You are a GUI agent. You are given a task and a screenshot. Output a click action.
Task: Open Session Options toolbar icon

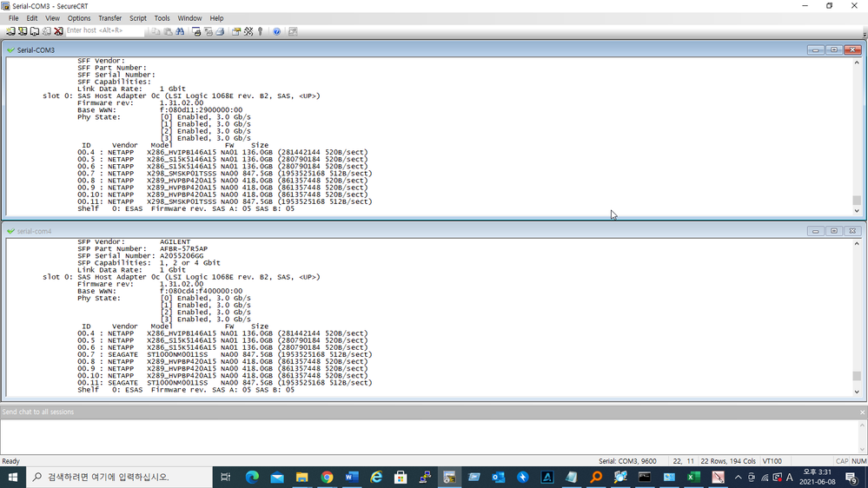tap(236, 31)
